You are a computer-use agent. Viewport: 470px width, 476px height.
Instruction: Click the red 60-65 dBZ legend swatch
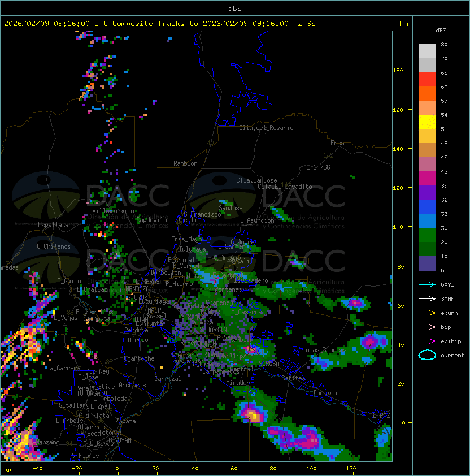pos(427,80)
